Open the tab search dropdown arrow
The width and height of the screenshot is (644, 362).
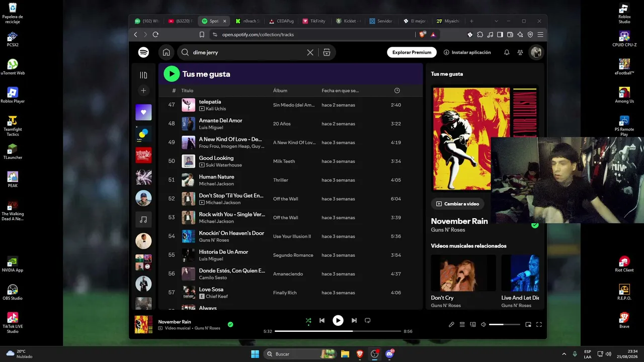click(496, 21)
